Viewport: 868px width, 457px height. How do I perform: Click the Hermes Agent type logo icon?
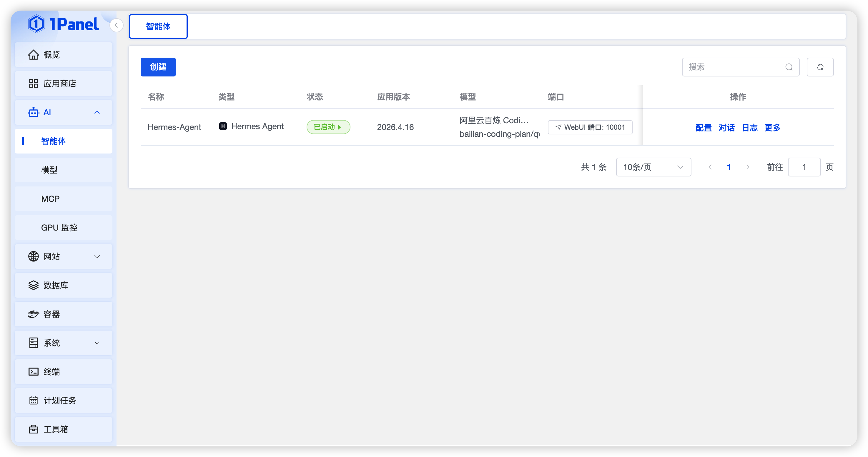[223, 126]
